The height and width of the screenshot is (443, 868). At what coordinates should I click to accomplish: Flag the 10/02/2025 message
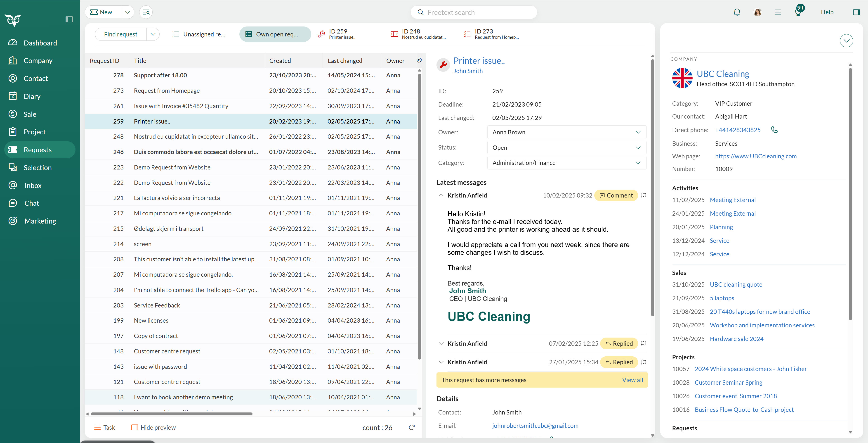click(643, 195)
